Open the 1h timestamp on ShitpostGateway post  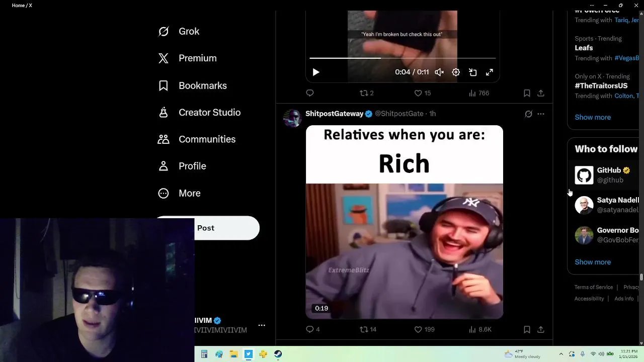click(432, 114)
